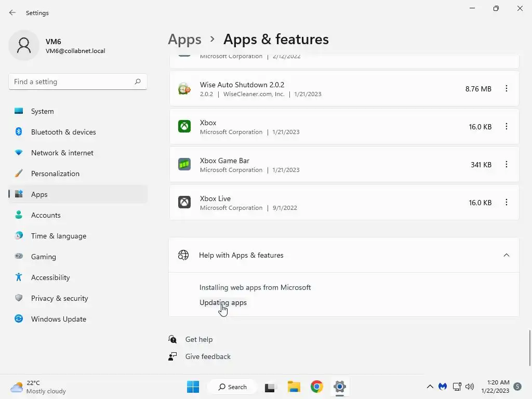The image size is (532, 399).
Task: Open more options for Xbox Live
Action: [x=507, y=202]
